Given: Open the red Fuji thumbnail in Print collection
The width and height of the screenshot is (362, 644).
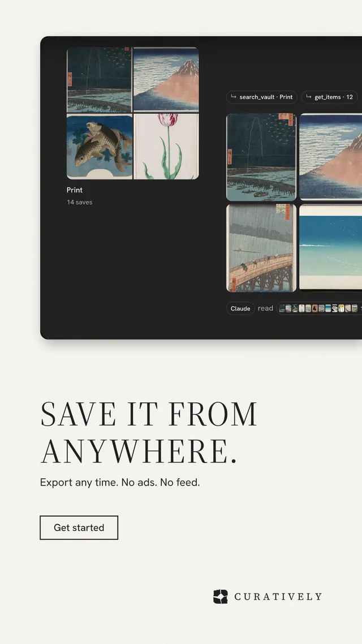Looking at the screenshot, I should coord(166,79).
